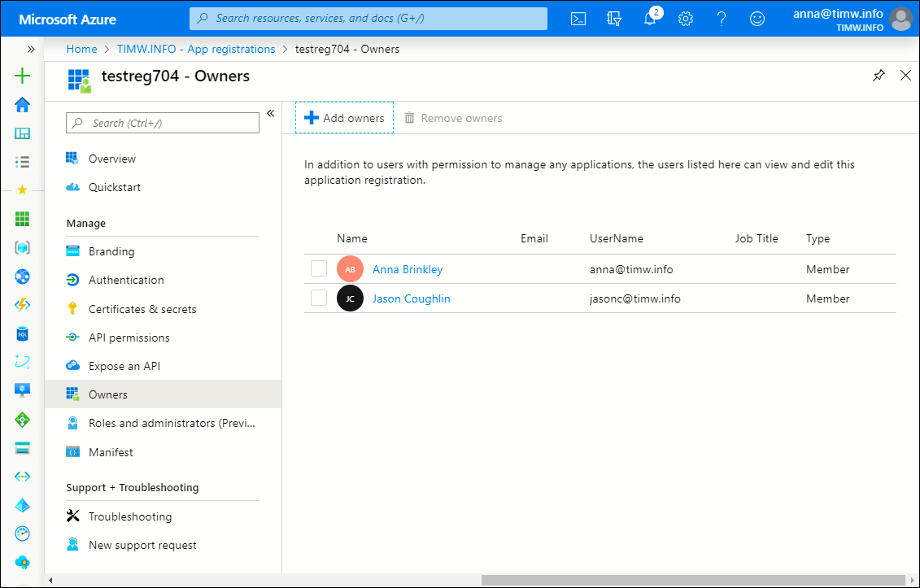
Task: Collapse the resource menu panel
Action: [271, 113]
